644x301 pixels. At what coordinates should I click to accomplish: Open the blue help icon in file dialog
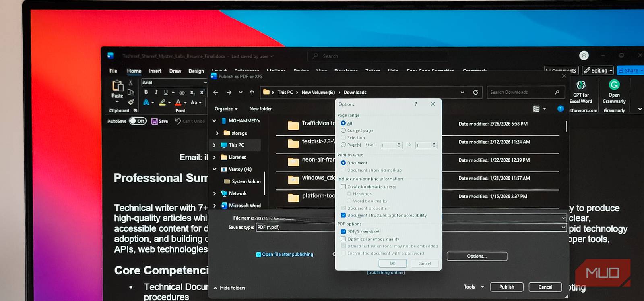pyautogui.click(x=560, y=108)
